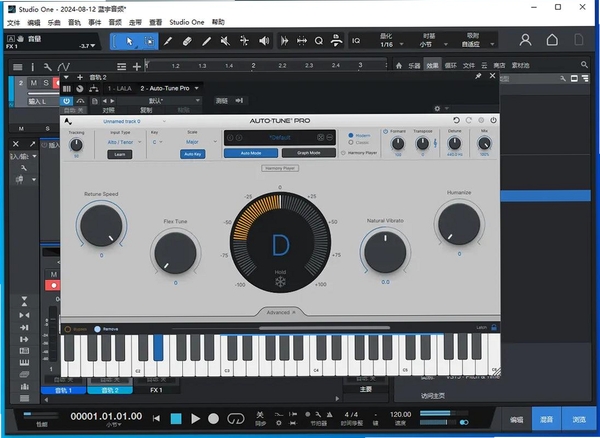Select the Bend tool
This screenshot has height=438, width=600.
(x=244, y=41)
